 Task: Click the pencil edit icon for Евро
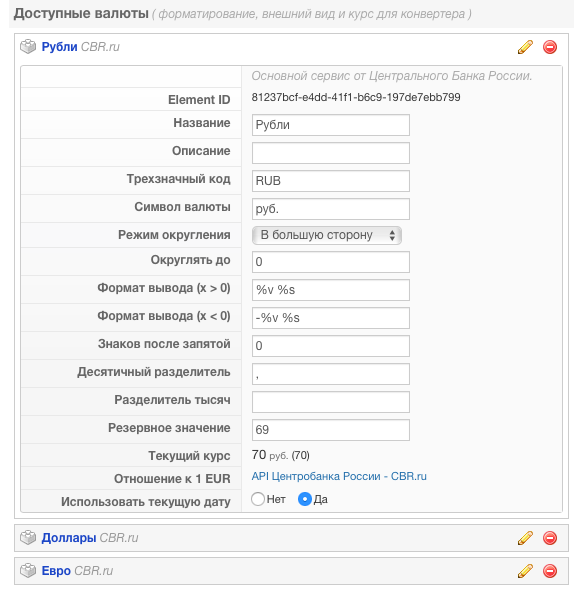[x=525, y=571]
